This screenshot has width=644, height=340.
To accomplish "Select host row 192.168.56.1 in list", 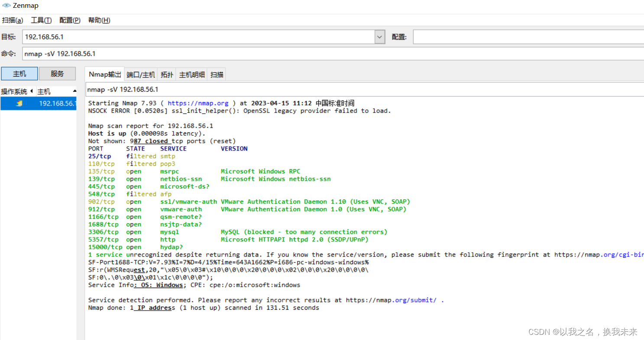I will (39, 103).
